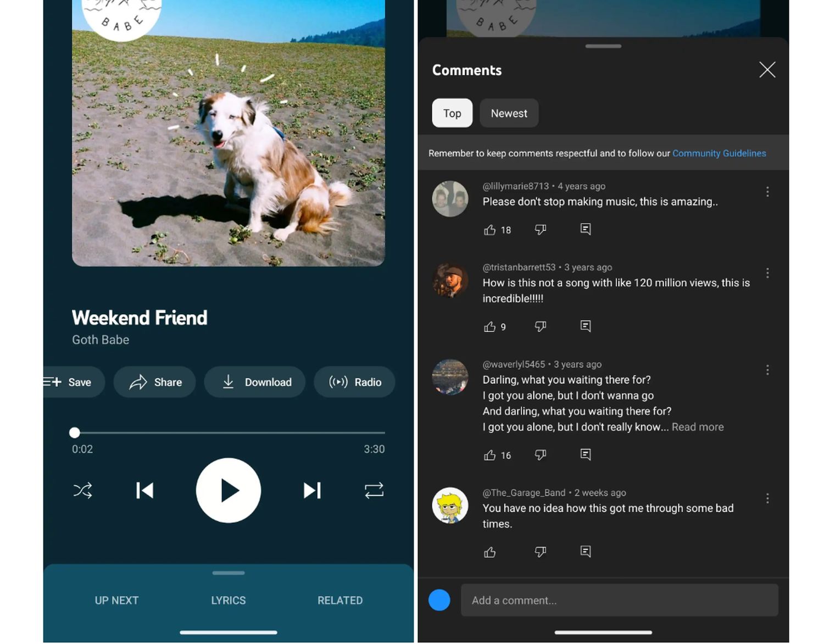The height and width of the screenshot is (644, 824).
Task: Like the comment by @lillymarie8713
Action: [489, 230]
